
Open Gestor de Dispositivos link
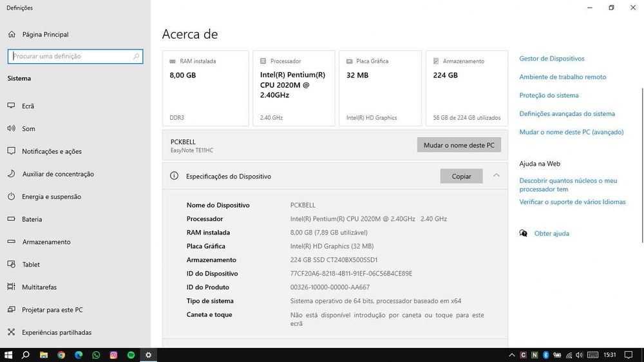pos(552,59)
